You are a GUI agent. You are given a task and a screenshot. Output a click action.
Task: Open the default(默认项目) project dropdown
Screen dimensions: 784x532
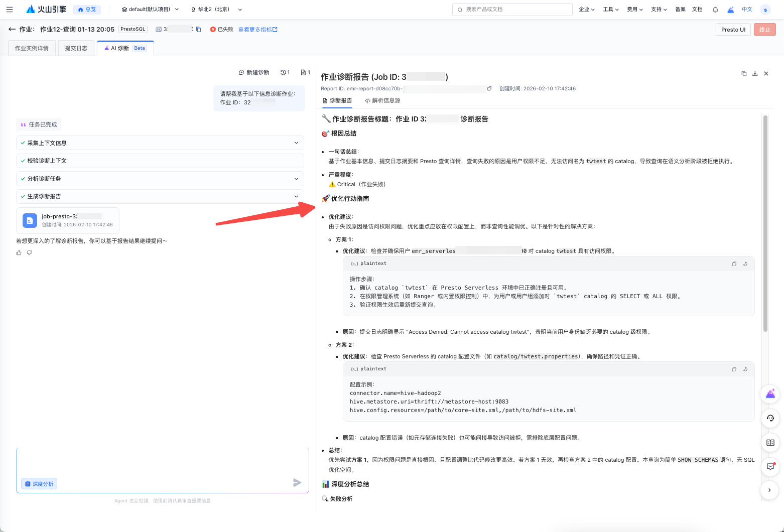coord(150,10)
